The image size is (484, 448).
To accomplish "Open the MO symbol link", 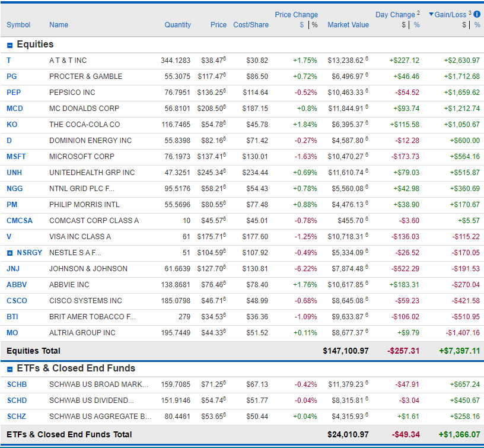I will (12, 333).
